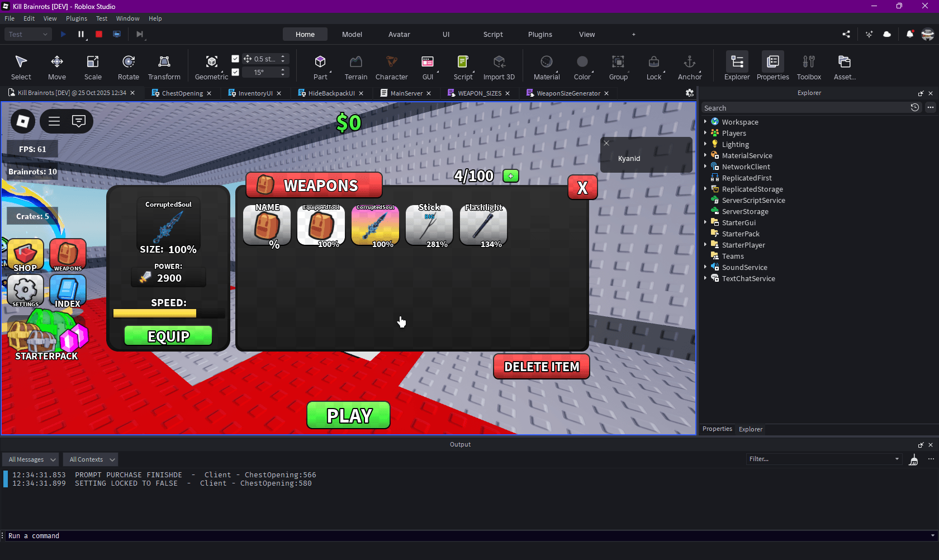Image resolution: width=939 pixels, height=560 pixels.
Task: Open the notifications bell
Action: [x=910, y=34]
